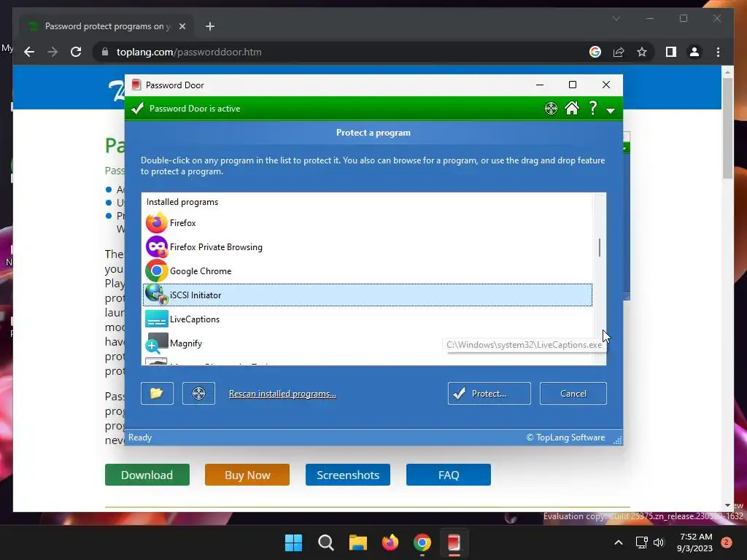Click the Password Door taskbar icon
The image size is (747, 560).
(454, 542)
